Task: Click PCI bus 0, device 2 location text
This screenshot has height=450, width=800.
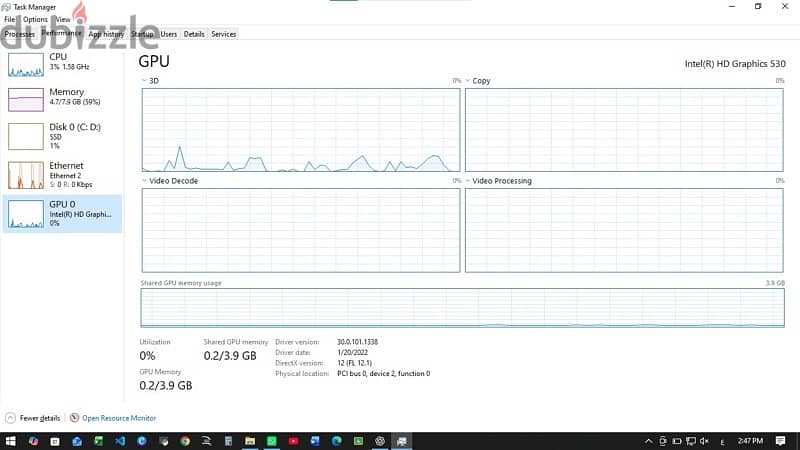Action: (x=383, y=373)
